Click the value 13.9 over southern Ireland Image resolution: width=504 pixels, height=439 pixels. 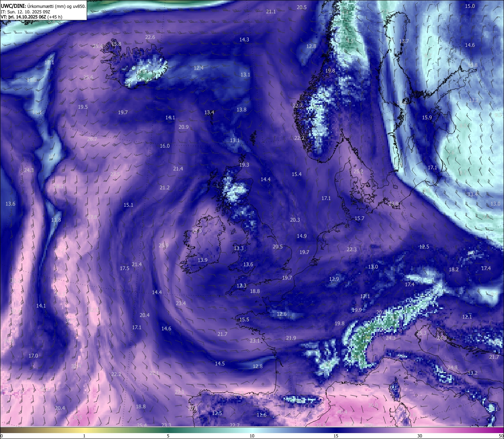(x=202, y=260)
